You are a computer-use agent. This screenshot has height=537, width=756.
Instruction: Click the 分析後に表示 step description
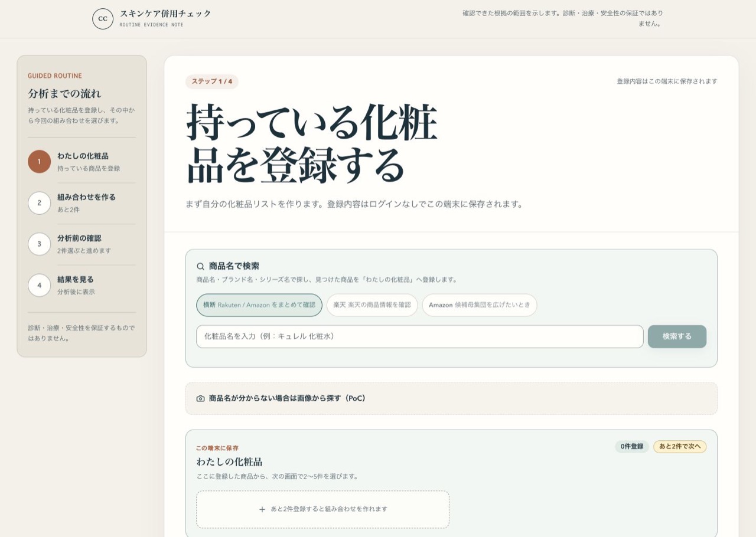[x=76, y=292]
